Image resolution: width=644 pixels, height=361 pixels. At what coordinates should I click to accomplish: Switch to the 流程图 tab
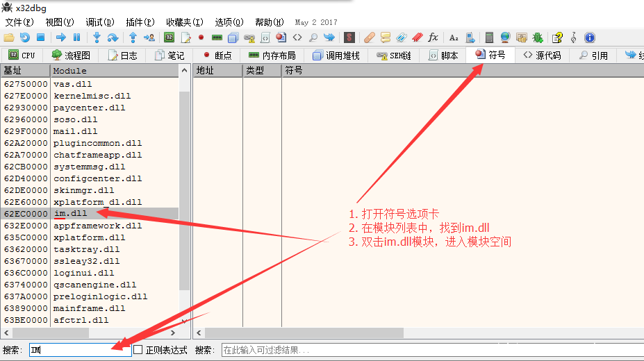coord(71,56)
